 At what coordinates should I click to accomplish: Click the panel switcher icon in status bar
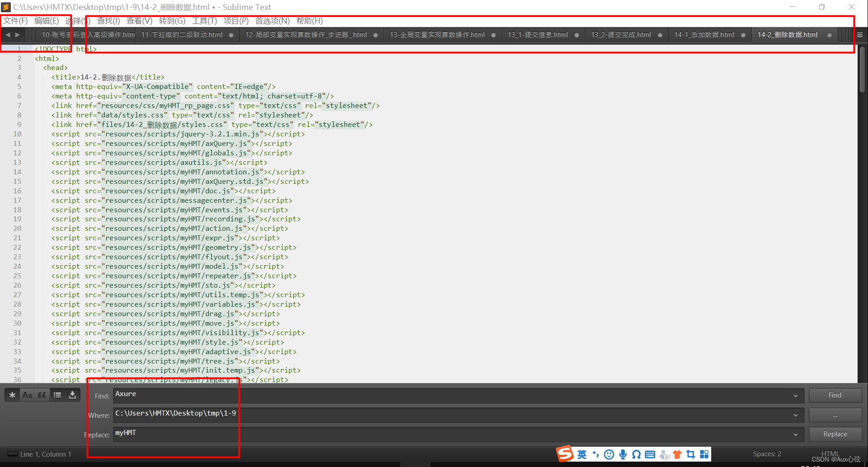[x=13, y=454]
